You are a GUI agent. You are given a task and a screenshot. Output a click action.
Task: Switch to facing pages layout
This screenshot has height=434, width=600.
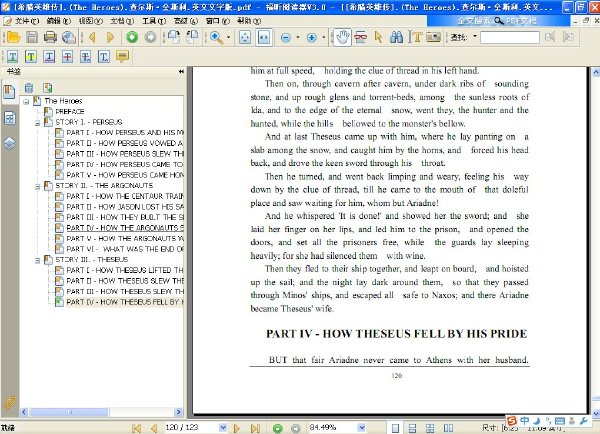click(x=448, y=428)
